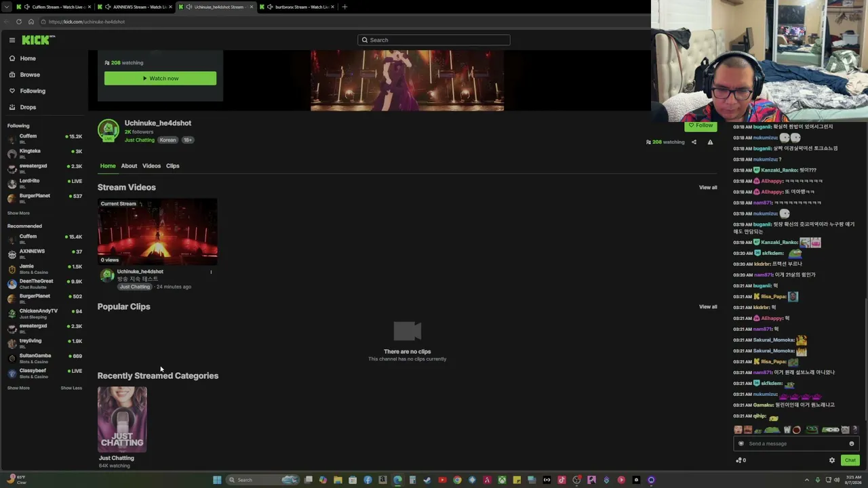Viewport: 868px width, 488px height.
Task: Switch to the Cuffem Stream browser tab
Action: coord(54,7)
